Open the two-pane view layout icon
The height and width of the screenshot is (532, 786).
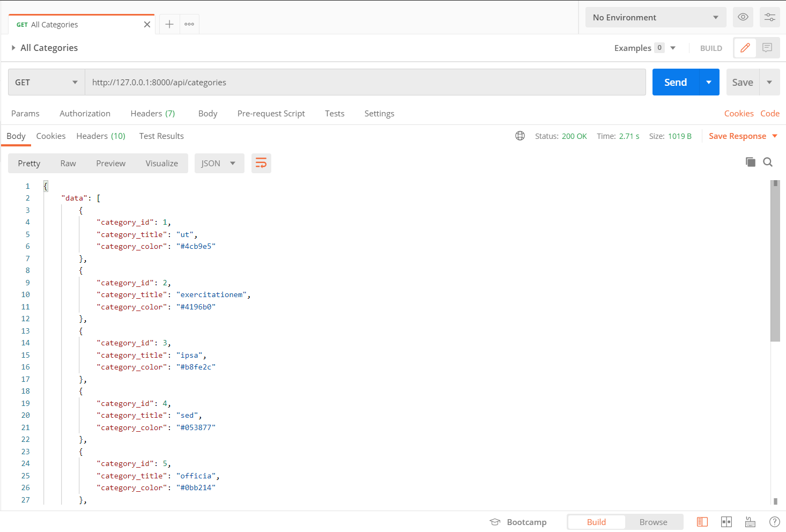point(726,522)
